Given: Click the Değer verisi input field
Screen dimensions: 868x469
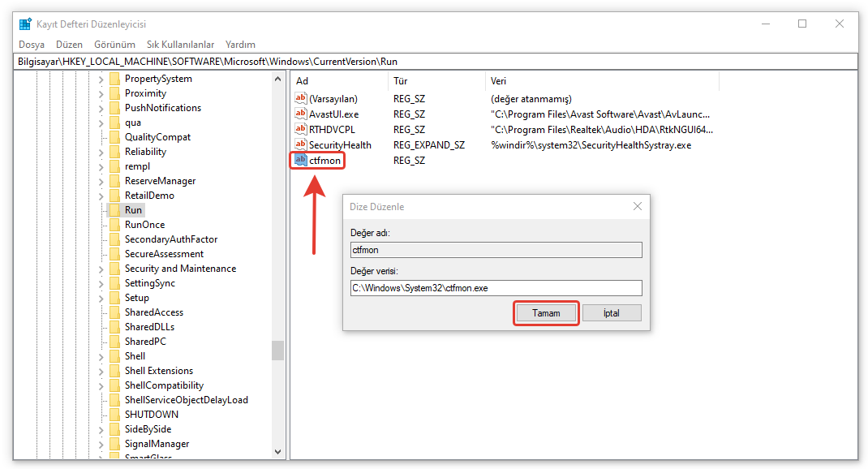Looking at the screenshot, I should click(x=496, y=288).
